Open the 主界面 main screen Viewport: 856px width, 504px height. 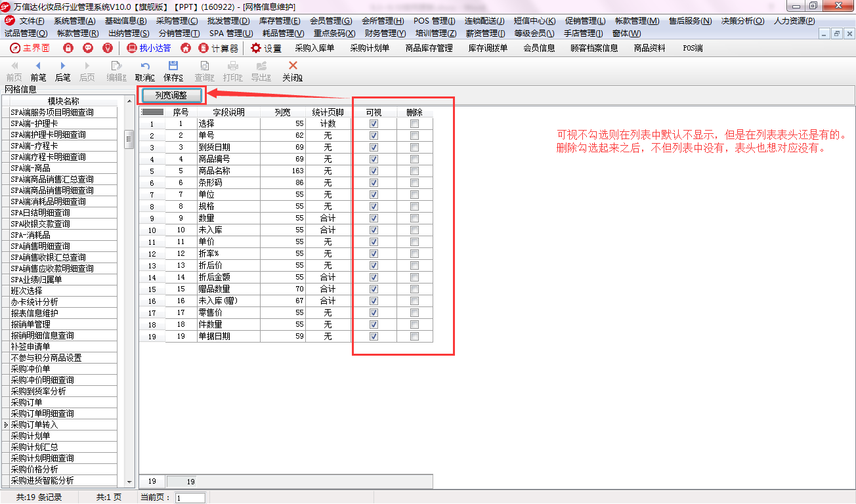click(30, 48)
